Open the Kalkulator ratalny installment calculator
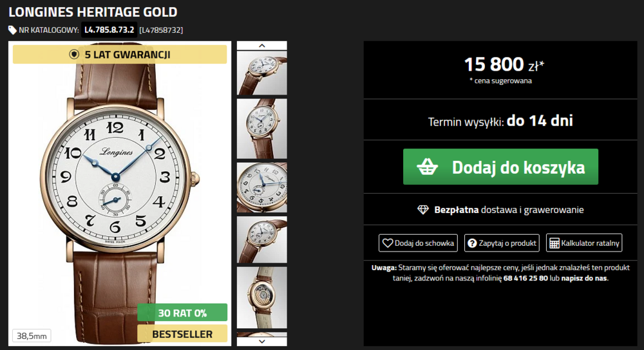 click(584, 243)
